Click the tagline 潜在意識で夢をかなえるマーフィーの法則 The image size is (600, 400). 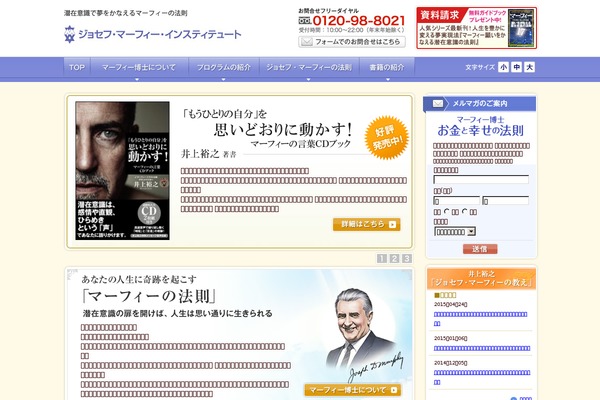coord(126,13)
